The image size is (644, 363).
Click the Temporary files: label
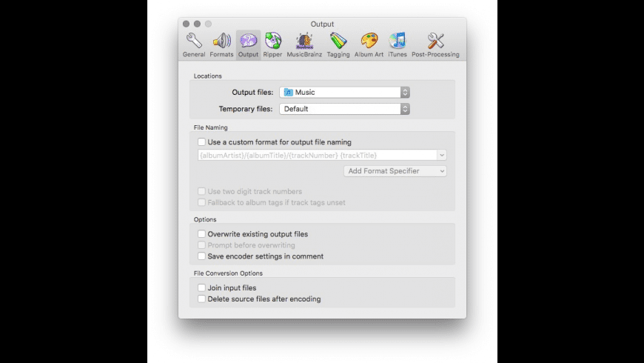(x=246, y=109)
